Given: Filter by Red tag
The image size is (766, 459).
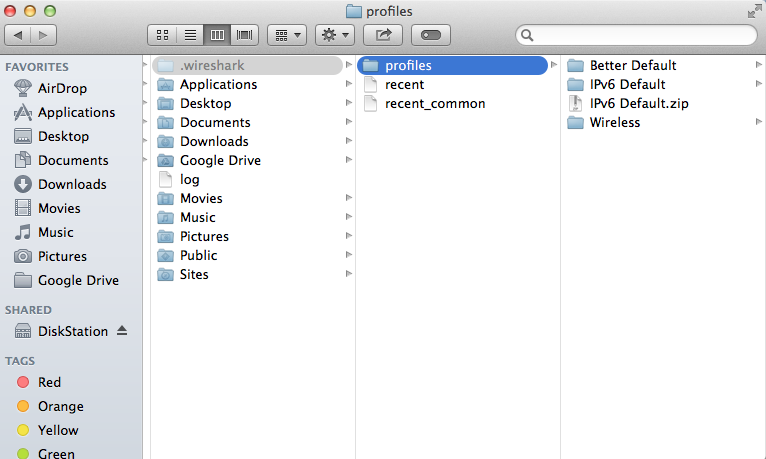Looking at the screenshot, I should (39, 382).
